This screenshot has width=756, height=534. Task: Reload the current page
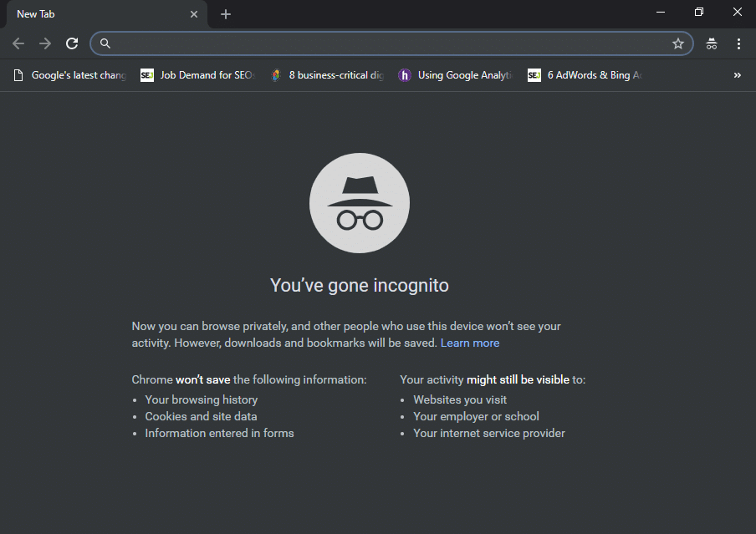[72, 43]
